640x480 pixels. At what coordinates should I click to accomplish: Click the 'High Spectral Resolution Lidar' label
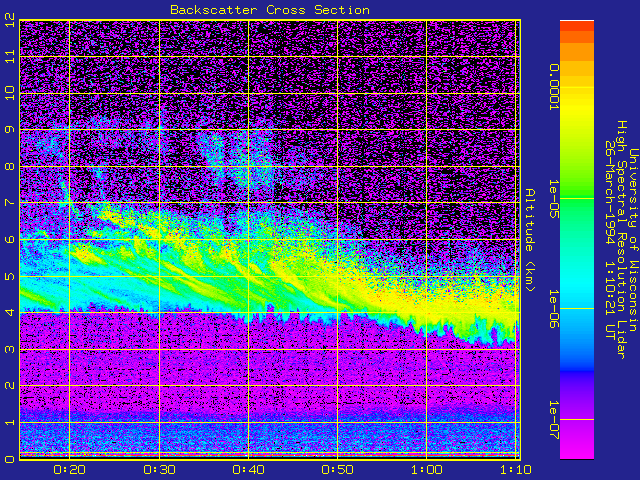coord(621,240)
